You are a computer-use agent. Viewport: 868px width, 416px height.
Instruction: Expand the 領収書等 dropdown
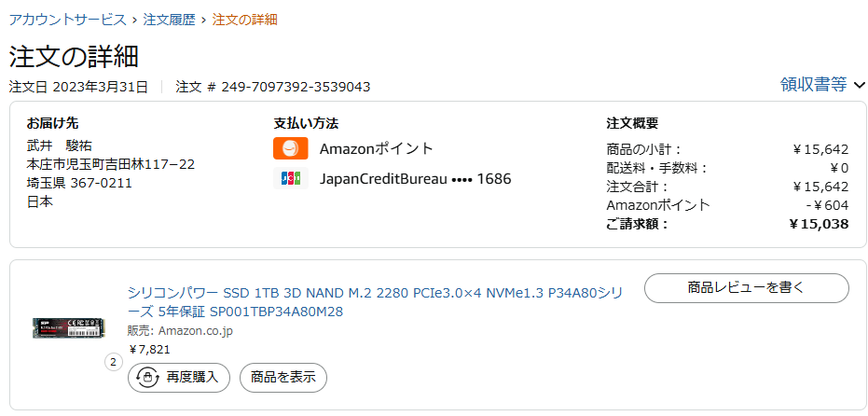[822, 85]
